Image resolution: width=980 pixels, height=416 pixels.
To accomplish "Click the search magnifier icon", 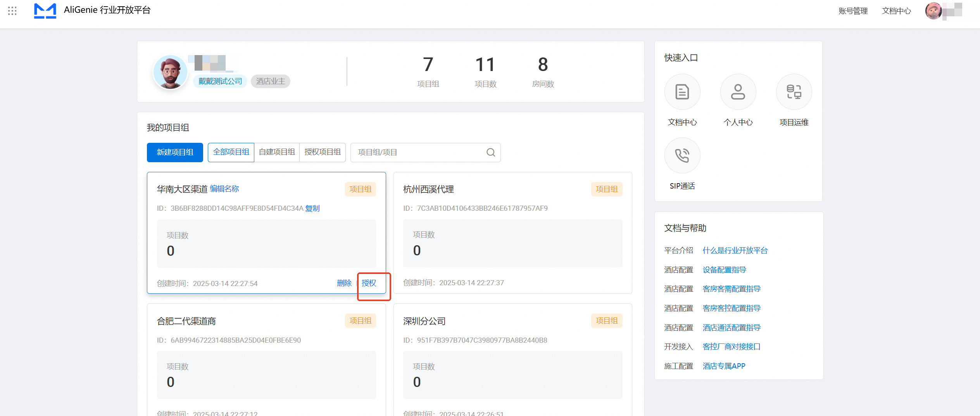I will click(491, 153).
